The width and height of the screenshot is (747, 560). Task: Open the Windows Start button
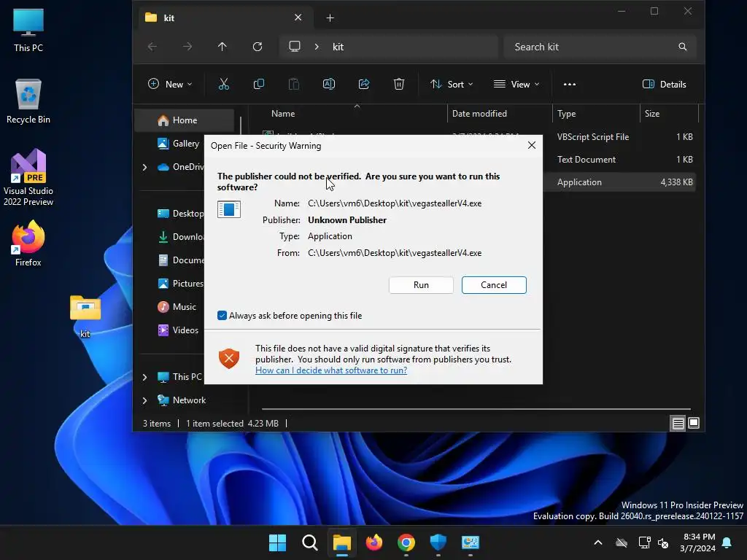pos(277,542)
